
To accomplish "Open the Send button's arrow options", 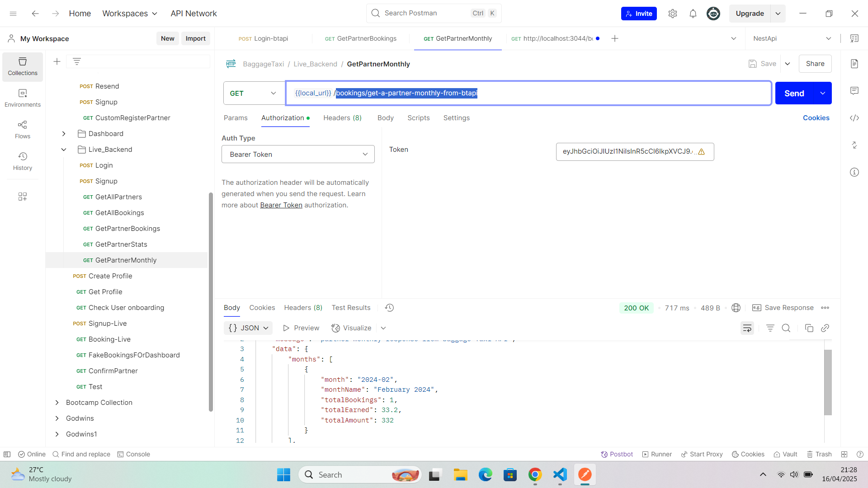I will click(823, 93).
